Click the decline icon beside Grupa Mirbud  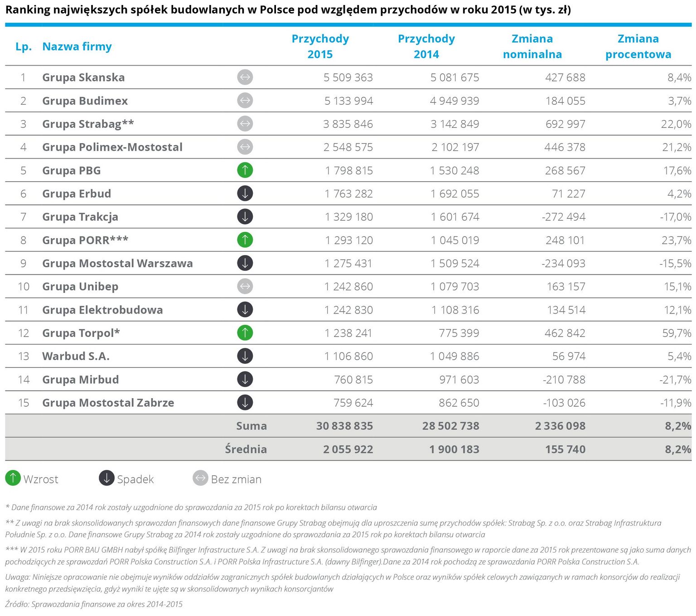pos(245,379)
